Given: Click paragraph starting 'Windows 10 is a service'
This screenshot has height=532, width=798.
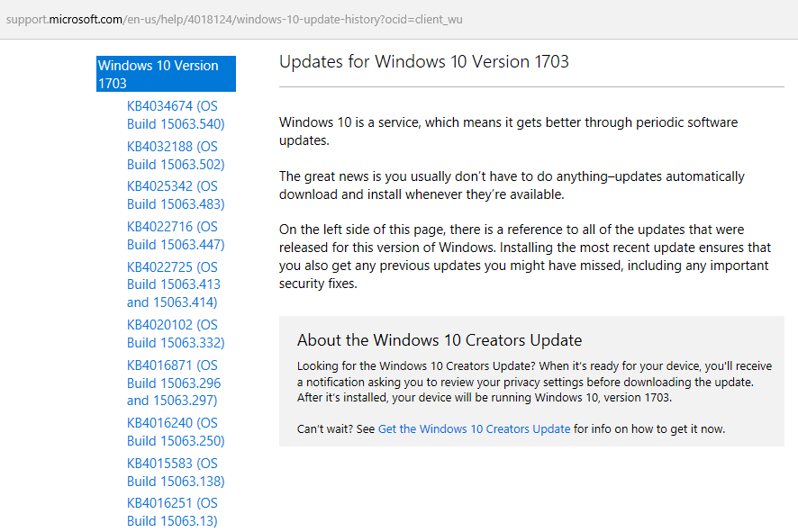Looking at the screenshot, I should [x=508, y=131].
